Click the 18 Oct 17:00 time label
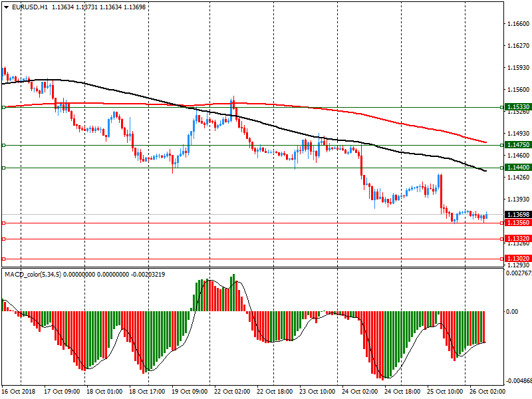 147,392
